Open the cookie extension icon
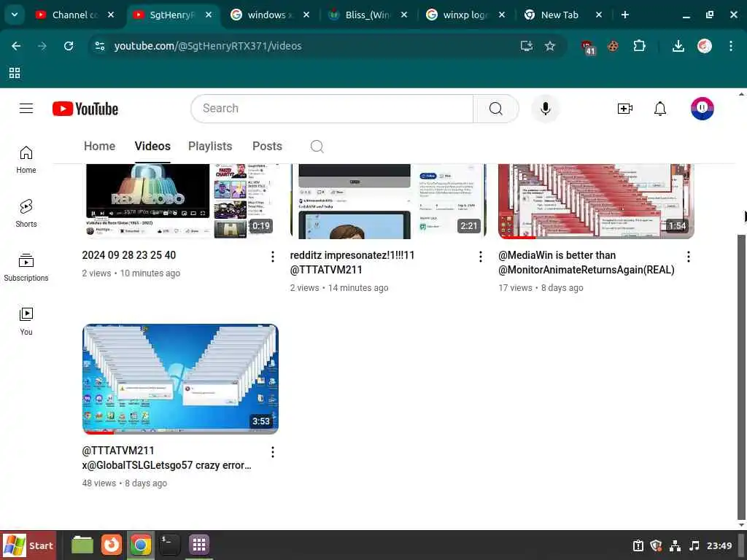Image resolution: width=747 pixels, height=560 pixels. pos(613,46)
